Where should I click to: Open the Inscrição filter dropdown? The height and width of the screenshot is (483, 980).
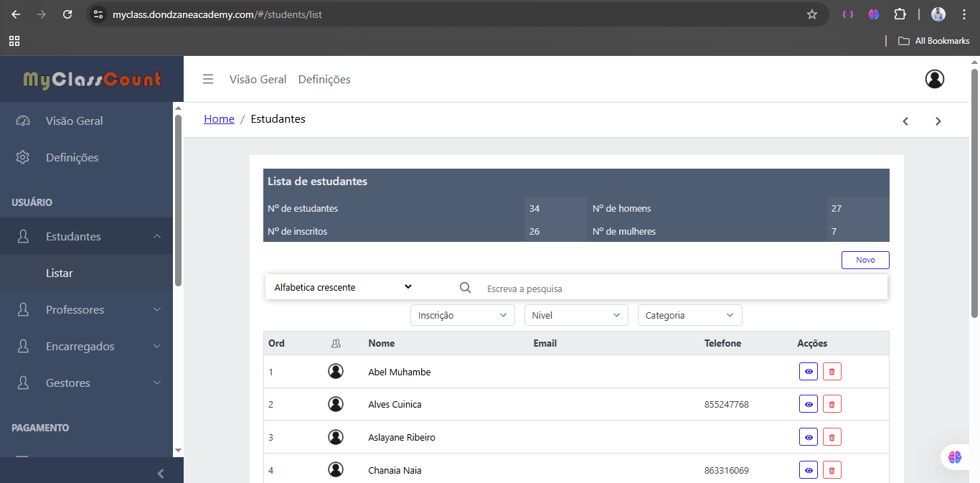(x=462, y=315)
